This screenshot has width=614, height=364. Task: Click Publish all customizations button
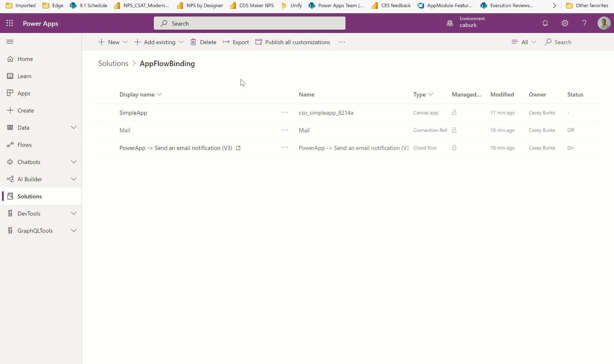tap(293, 42)
